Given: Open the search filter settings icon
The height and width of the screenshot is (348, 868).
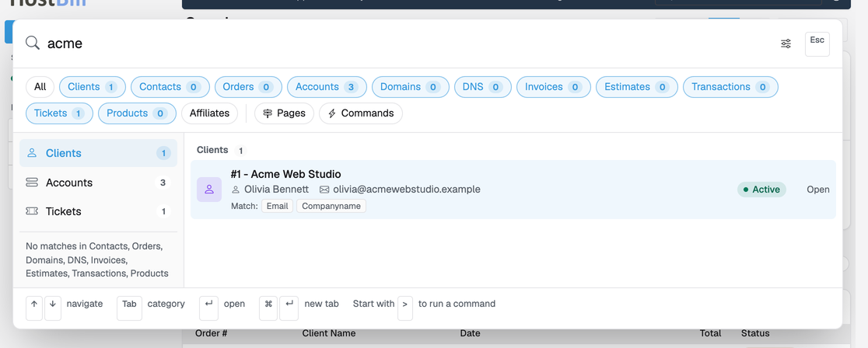Looking at the screenshot, I should pyautogui.click(x=786, y=43).
